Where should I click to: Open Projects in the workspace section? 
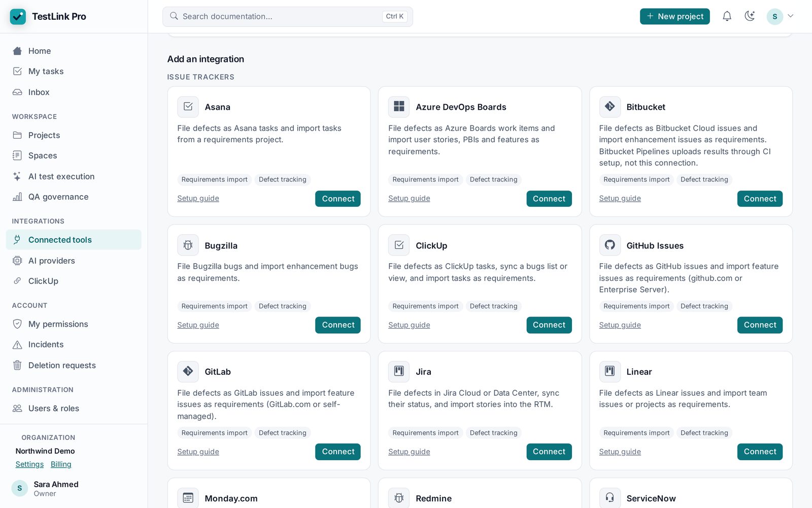(74, 135)
